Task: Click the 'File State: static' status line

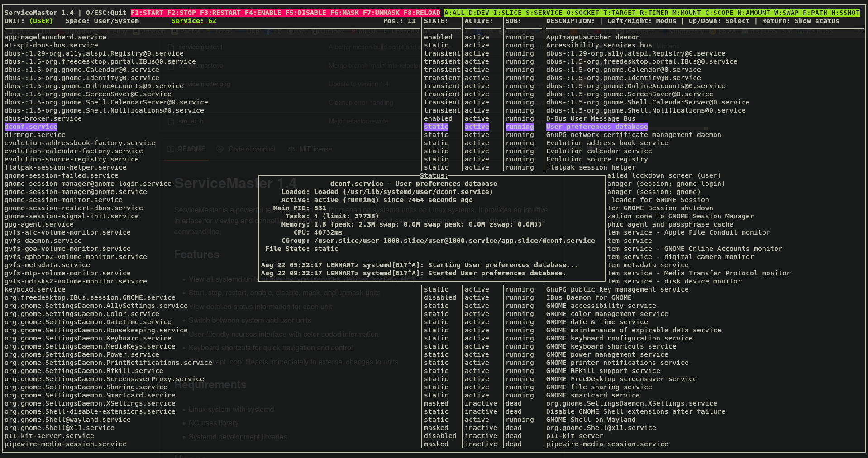Action: click(x=302, y=249)
